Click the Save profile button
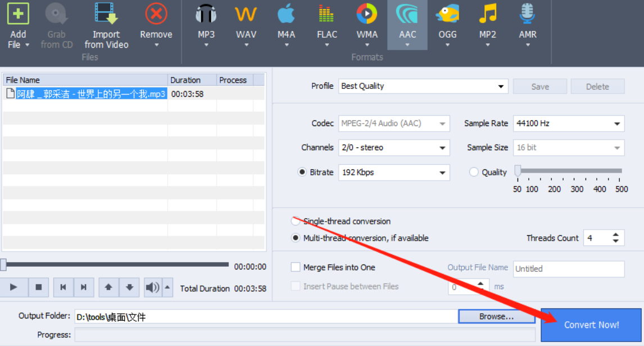644x346 pixels. click(x=540, y=87)
